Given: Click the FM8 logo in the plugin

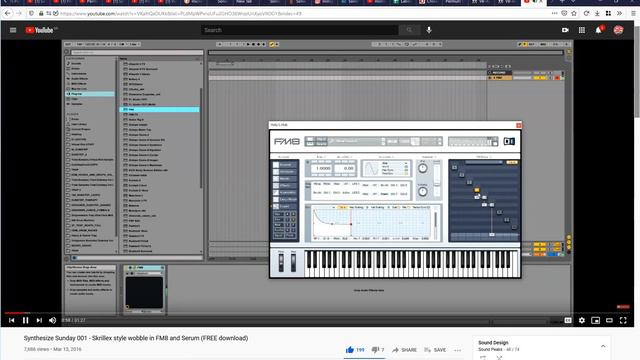Looking at the screenshot, I should click(287, 141).
